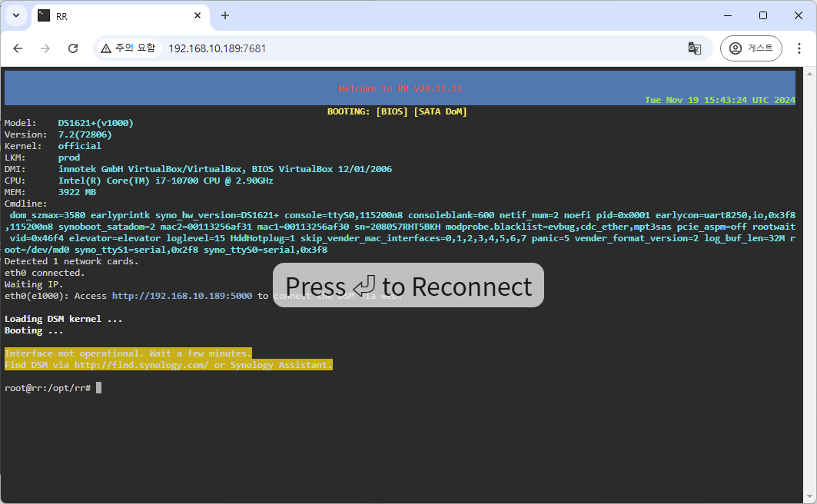This screenshot has width=817, height=504.
Task: Open the http://192.168.10.189:5000 link
Action: (182, 296)
